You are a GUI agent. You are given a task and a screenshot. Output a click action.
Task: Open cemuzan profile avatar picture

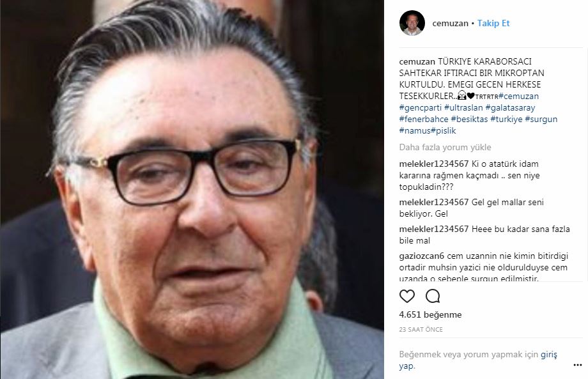[x=412, y=23]
